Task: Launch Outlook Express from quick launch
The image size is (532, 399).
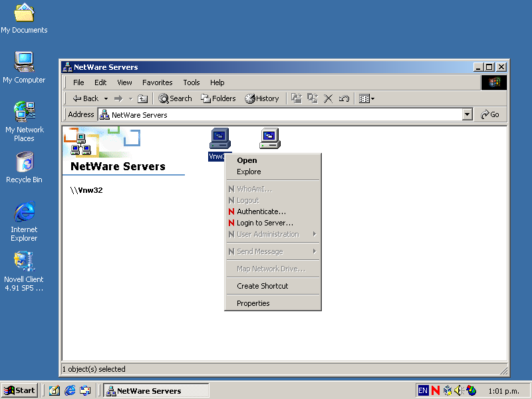Action: pos(85,391)
